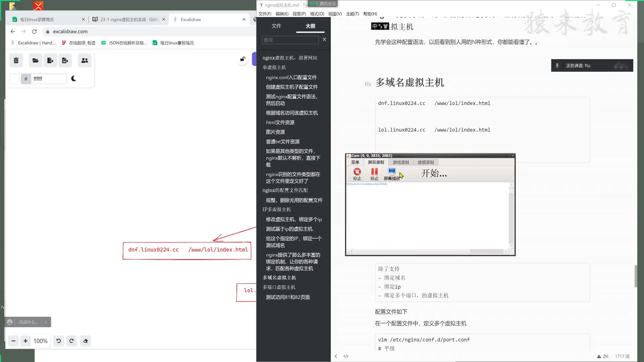644x362 pixels.
Task: Close the sidebar search with X
Action: pos(324,40)
